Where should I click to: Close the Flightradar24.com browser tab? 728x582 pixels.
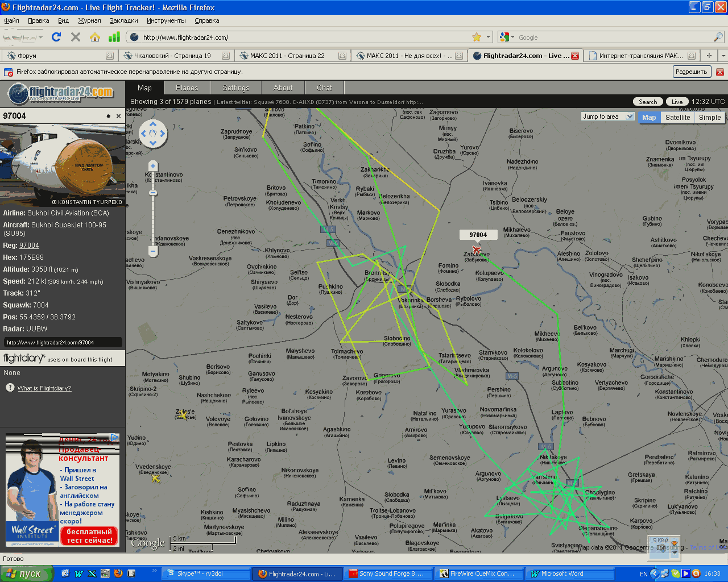point(574,56)
